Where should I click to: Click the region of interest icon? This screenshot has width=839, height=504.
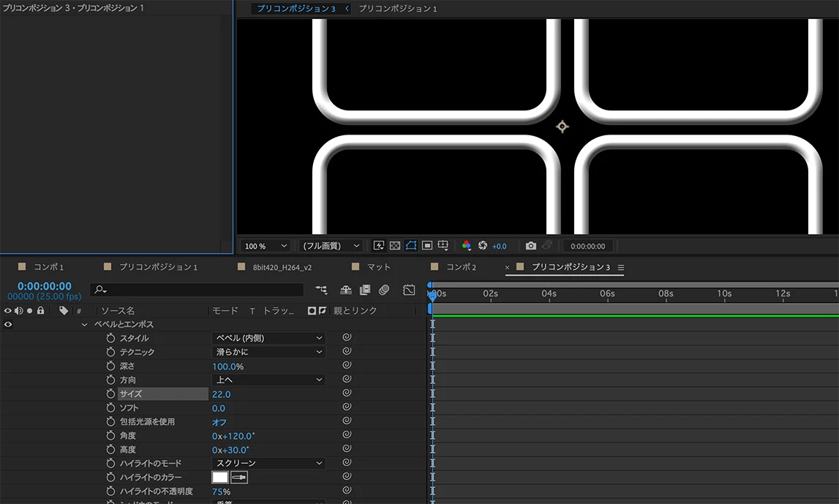click(x=427, y=246)
